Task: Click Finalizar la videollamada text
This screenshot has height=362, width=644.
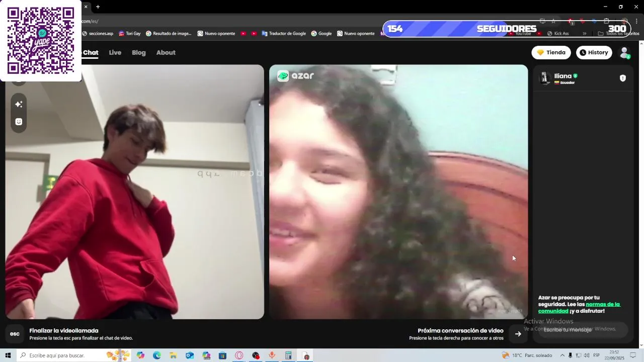Action: pos(64,331)
